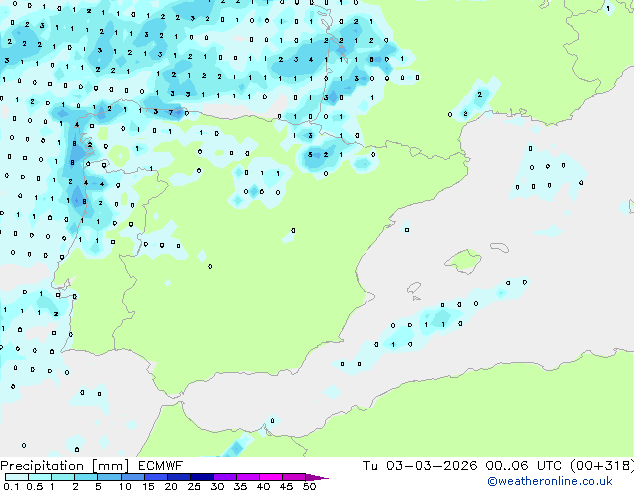634x490 pixels.
Task: Click the 'Tu 03-03-2026' date text
Action: [x=420, y=466]
